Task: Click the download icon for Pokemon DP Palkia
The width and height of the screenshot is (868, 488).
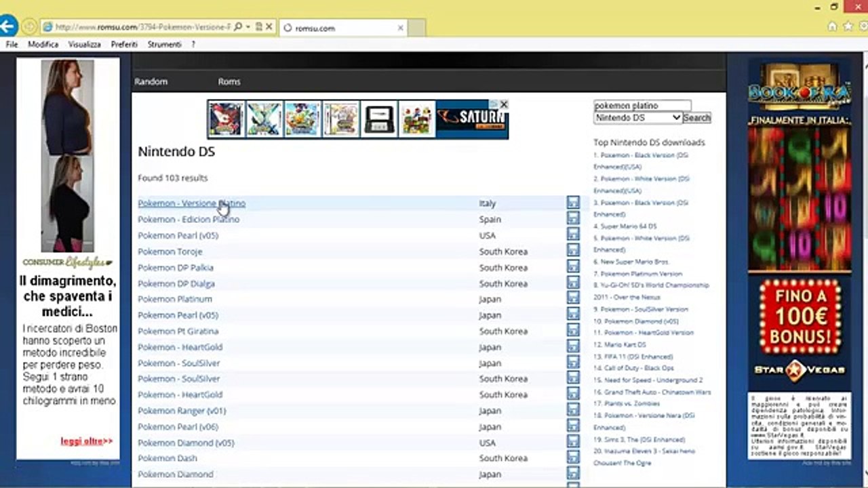Action: tap(573, 266)
